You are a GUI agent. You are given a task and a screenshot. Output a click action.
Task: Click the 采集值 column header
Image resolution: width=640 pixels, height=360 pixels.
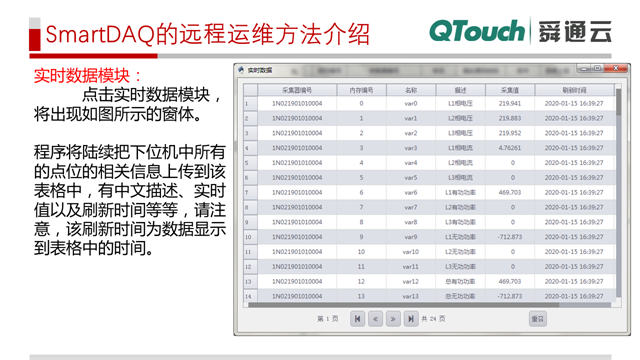point(510,90)
